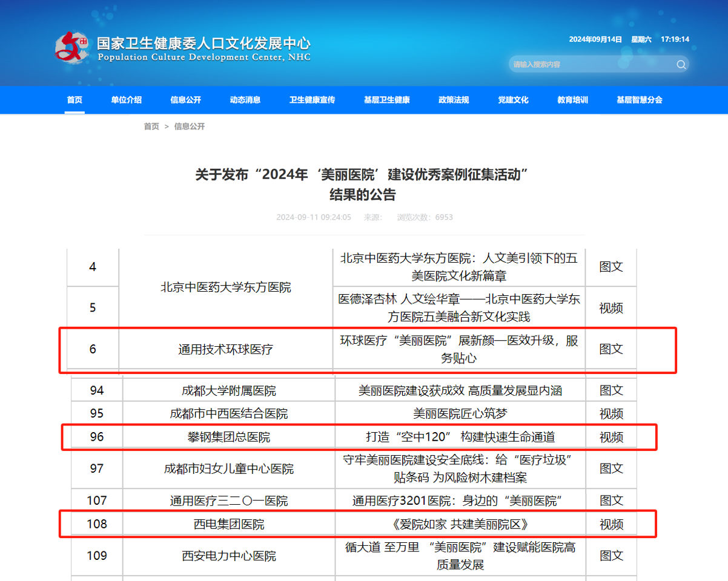Open the 首页 navigation tab

click(74, 100)
